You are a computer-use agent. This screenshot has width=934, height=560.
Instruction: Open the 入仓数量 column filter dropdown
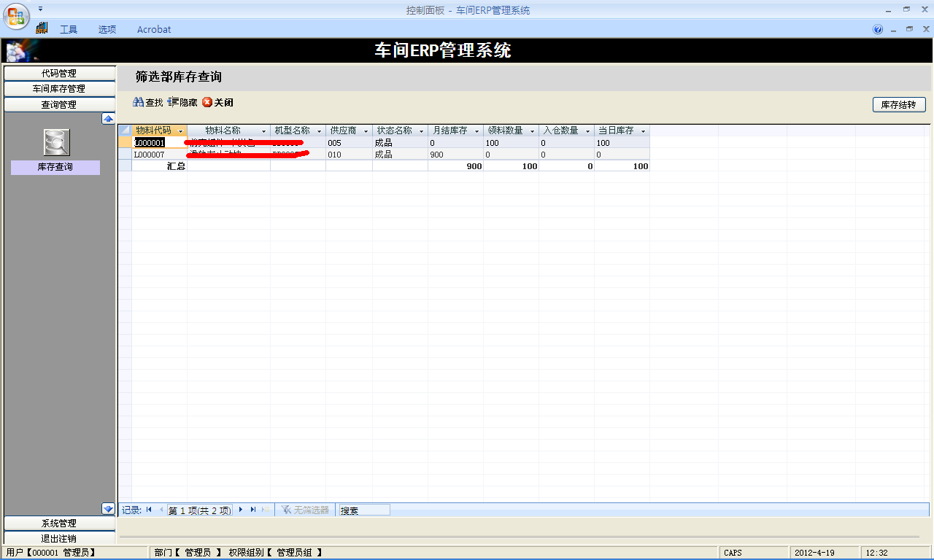(x=588, y=131)
